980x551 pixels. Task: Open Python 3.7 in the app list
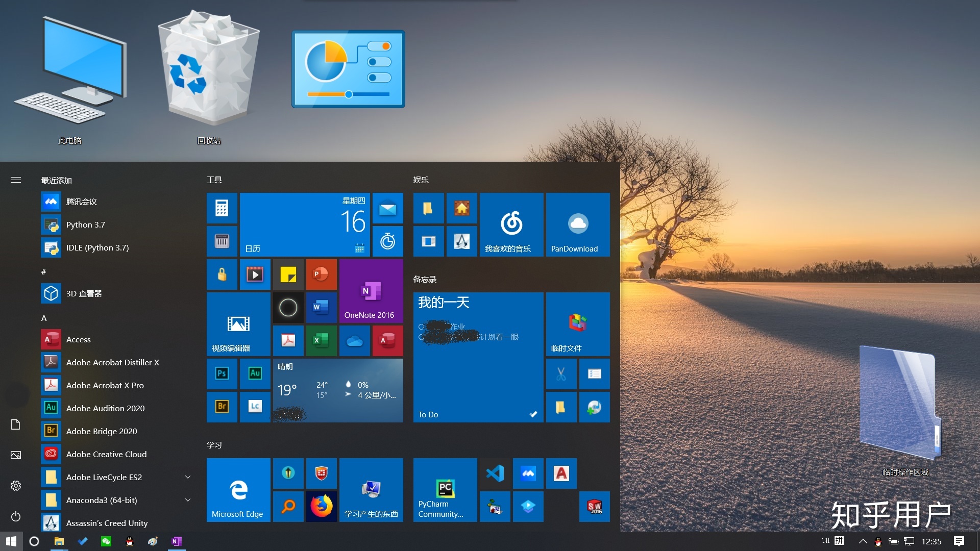[x=117, y=224]
